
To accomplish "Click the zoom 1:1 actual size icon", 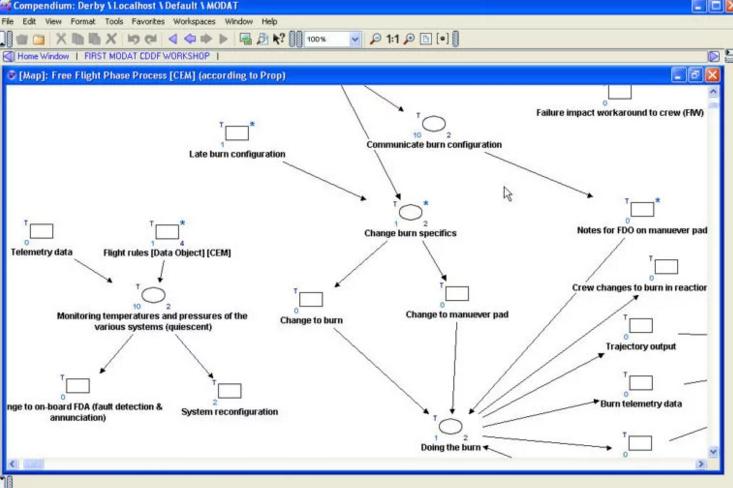I will [393, 38].
